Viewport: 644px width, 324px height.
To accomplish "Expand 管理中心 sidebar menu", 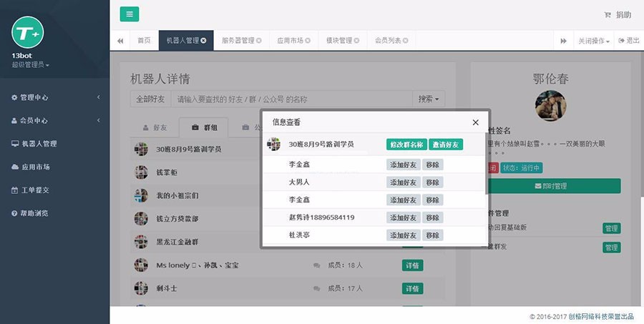I will tap(54, 97).
